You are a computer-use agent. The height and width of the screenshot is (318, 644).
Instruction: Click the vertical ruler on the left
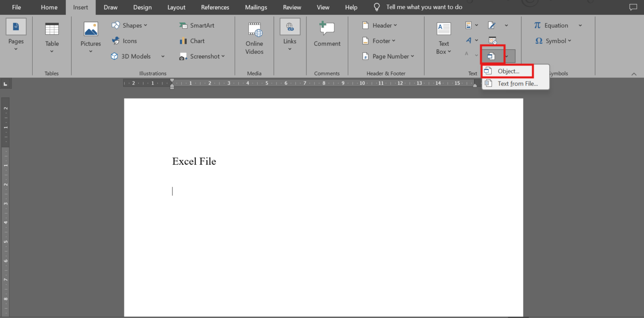click(6, 206)
